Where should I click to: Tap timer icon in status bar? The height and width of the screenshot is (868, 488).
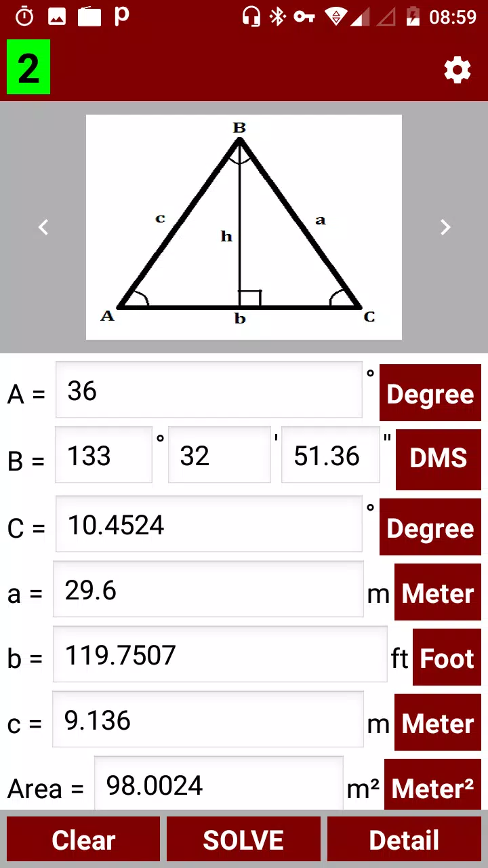point(24,16)
